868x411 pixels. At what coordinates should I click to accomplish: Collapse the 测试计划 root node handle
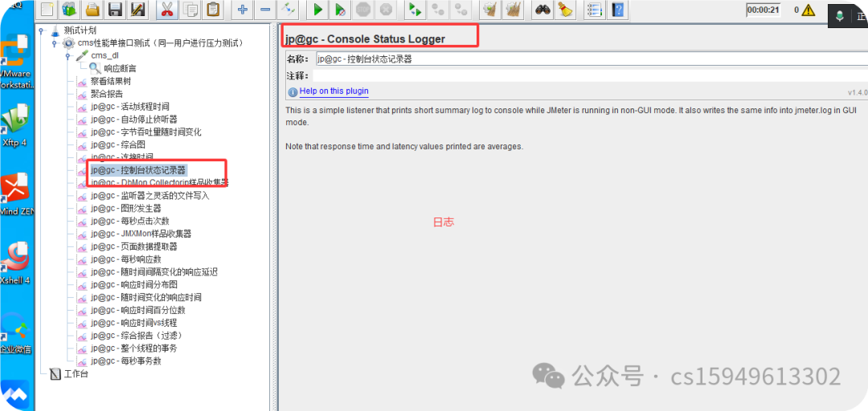[41, 31]
